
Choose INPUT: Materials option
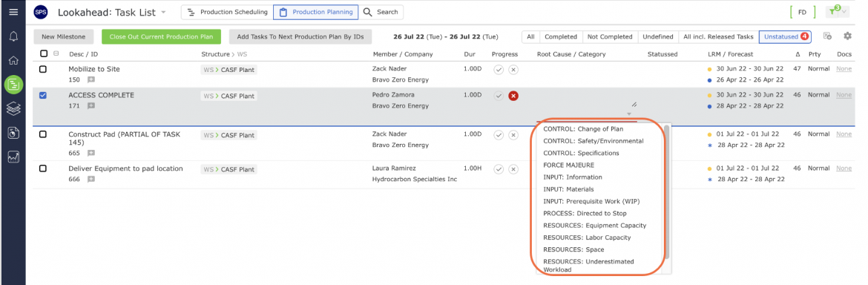568,189
